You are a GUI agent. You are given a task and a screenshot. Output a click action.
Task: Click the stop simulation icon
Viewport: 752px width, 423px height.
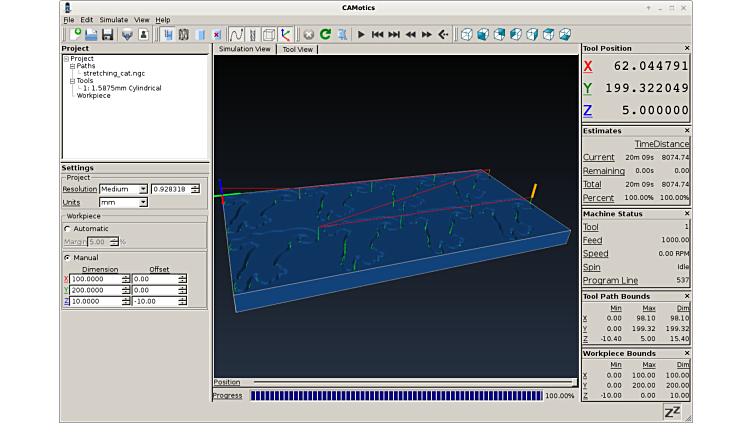[x=309, y=34]
